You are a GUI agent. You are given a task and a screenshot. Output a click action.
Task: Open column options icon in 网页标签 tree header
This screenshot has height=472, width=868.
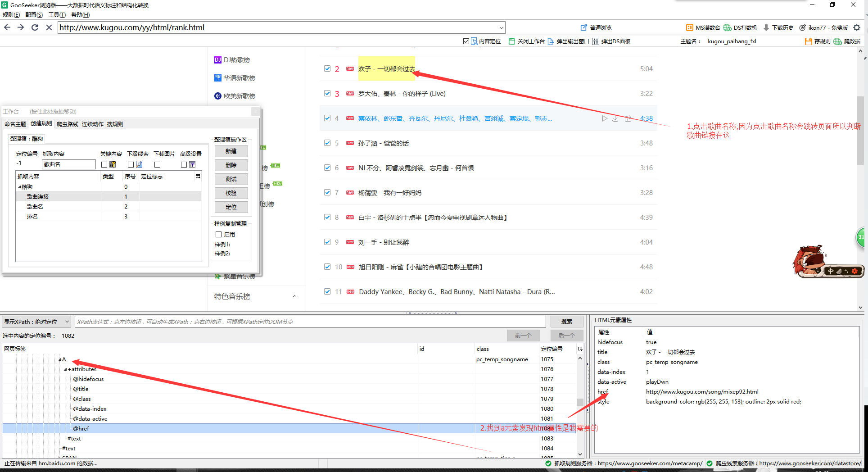click(580, 349)
